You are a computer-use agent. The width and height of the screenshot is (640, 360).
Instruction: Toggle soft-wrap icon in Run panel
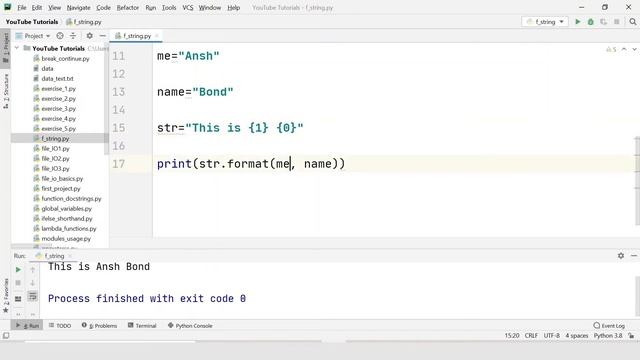point(33,296)
